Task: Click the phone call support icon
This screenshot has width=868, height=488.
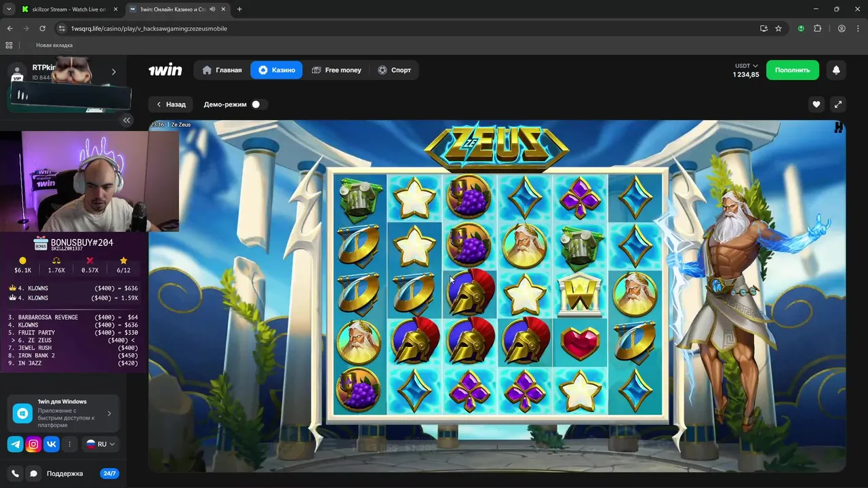Action: pos(15,474)
